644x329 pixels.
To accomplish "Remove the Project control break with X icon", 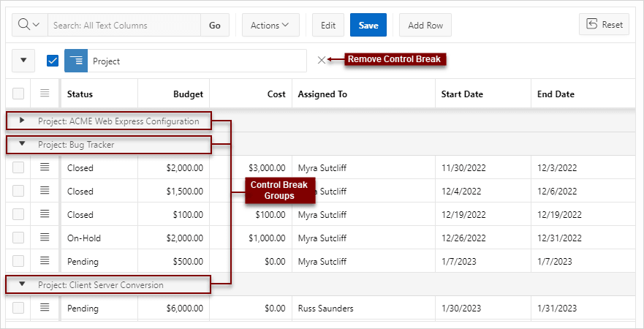I will tap(322, 61).
